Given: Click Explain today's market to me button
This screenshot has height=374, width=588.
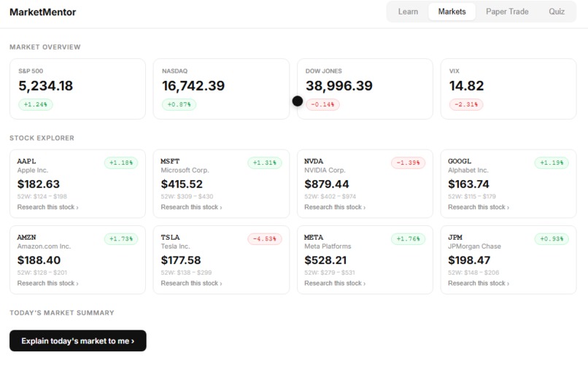Looking at the screenshot, I should point(77,340).
